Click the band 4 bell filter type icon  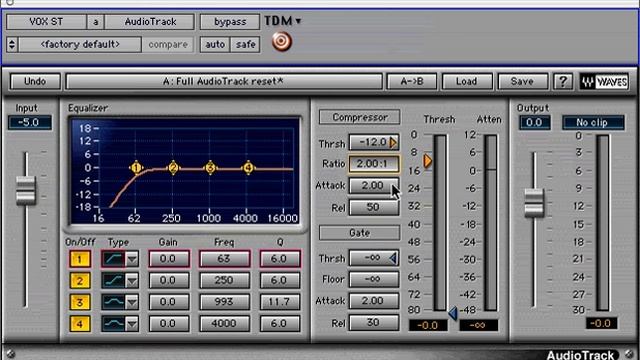click(x=113, y=324)
